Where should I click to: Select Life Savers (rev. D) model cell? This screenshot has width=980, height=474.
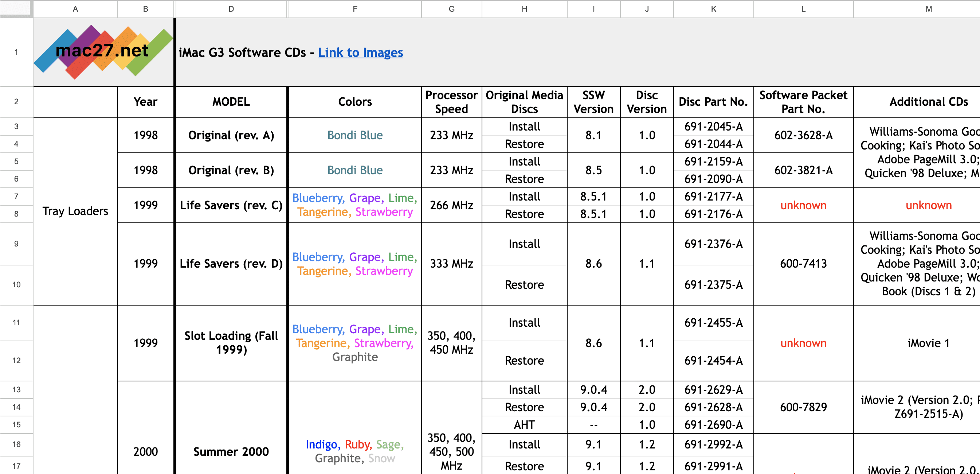pos(231,264)
